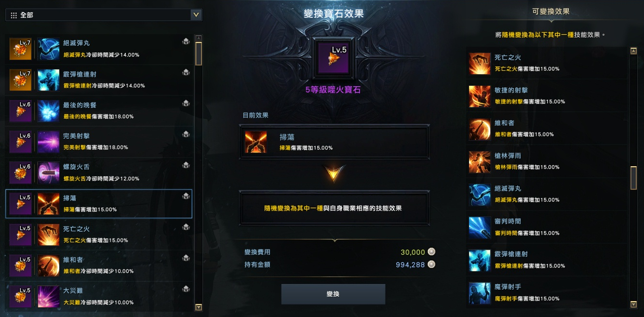Click the 最後的晚餐 skill icon
Viewport: 644px width, 317px height.
48,111
